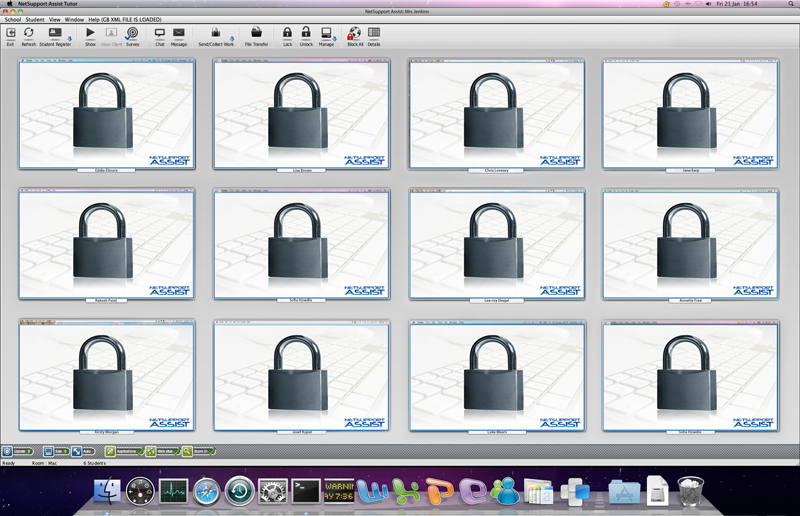Viewport: 800px width, 516px height.
Task: Click the Refresh toolbar icon
Action: (29, 35)
